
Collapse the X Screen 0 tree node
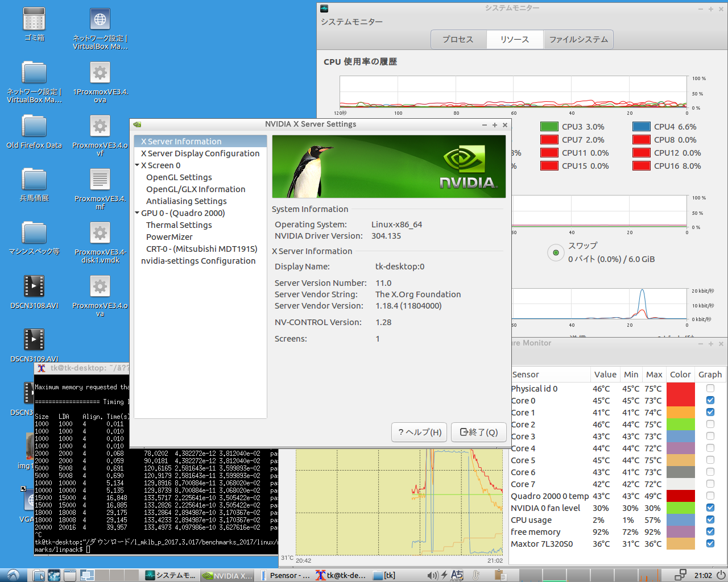point(137,165)
